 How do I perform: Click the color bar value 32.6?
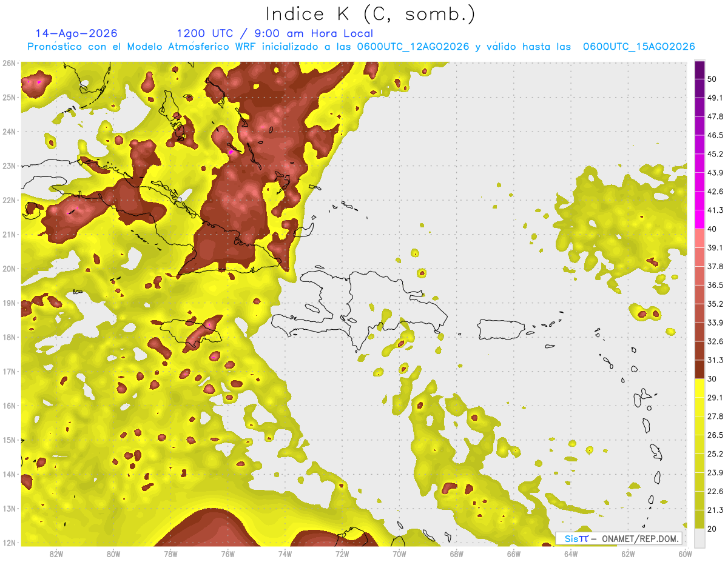[x=715, y=341]
